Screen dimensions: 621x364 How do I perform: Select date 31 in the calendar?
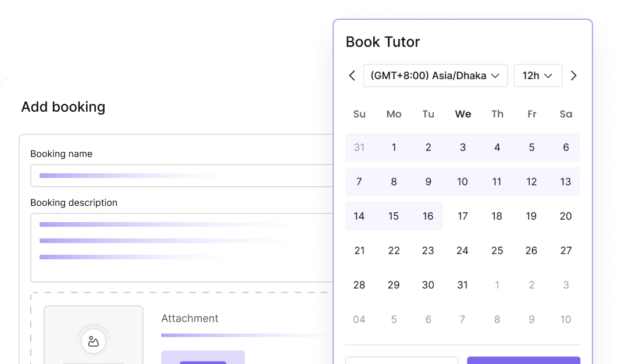coord(462,285)
